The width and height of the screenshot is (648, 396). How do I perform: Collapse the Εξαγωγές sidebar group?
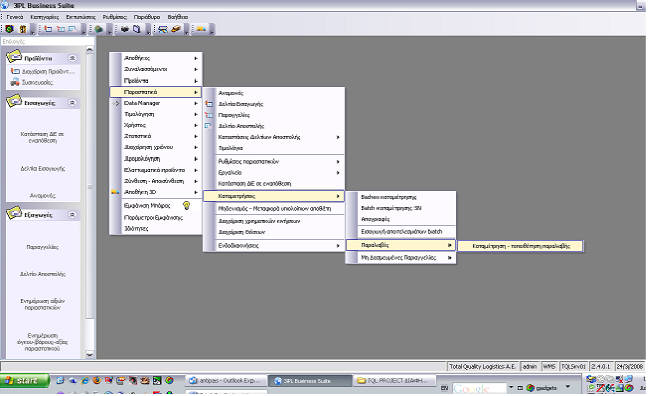(x=72, y=215)
